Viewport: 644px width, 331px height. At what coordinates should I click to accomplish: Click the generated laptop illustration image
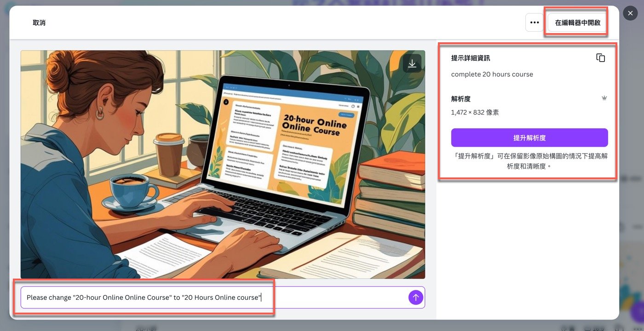click(223, 164)
